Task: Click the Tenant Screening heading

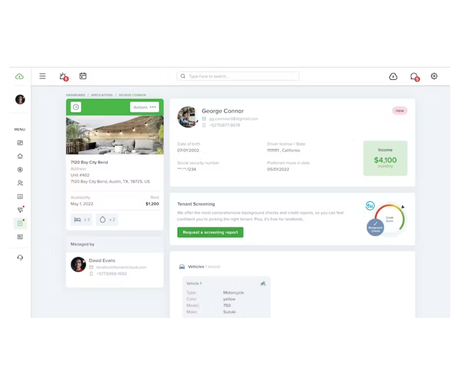Action: point(196,204)
